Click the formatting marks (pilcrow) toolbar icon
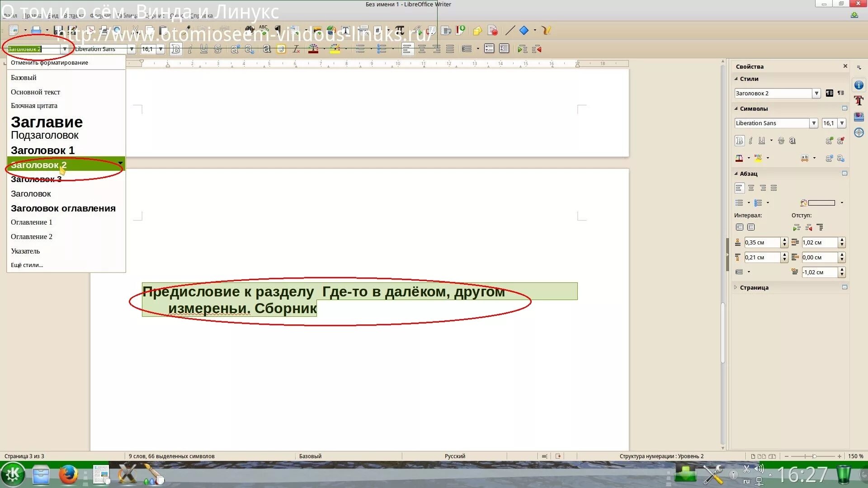This screenshot has height=488, width=868. [278, 30]
